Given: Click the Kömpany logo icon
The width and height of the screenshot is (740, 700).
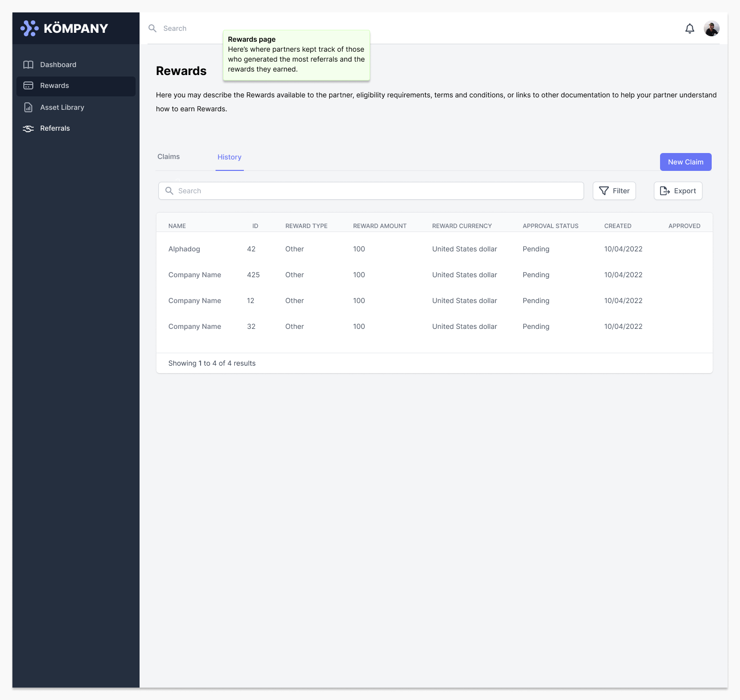Looking at the screenshot, I should [x=29, y=28].
